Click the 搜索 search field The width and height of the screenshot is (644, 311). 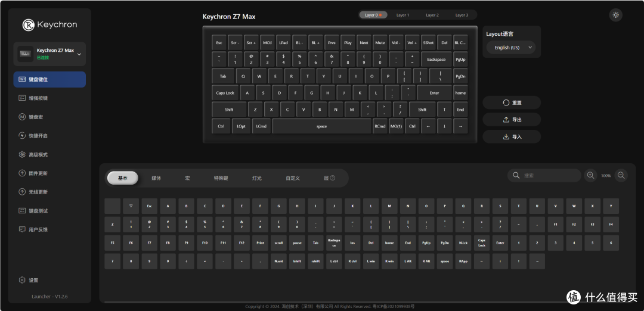pyautogui.click(x=544, y=175)
